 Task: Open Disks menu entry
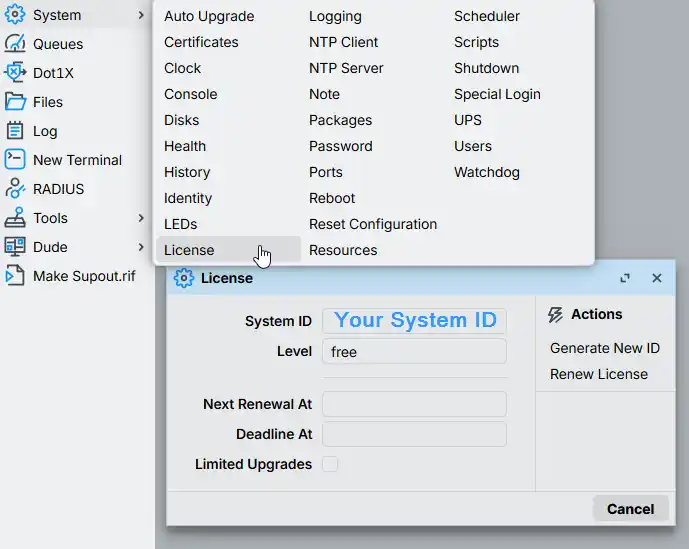click(181, 120)
